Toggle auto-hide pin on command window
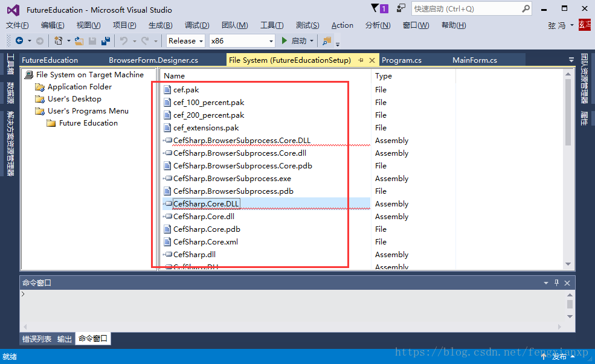This screenshot has height=364, width=595. (557, 283)
